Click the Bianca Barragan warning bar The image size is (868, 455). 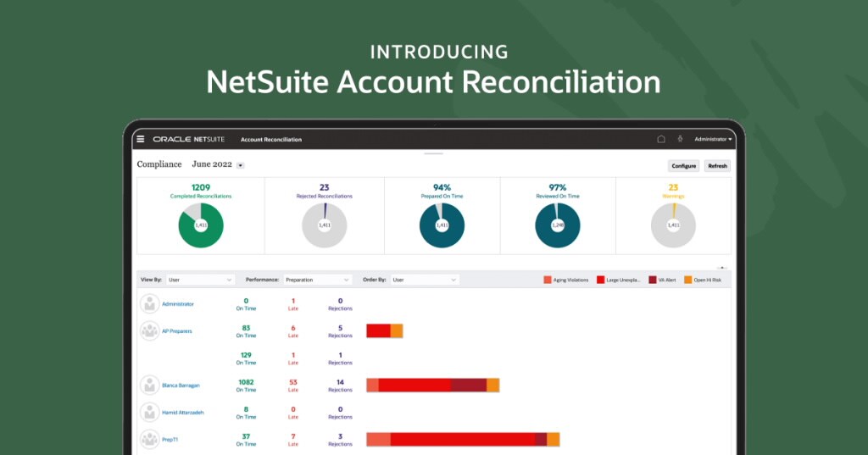(433, 386)
